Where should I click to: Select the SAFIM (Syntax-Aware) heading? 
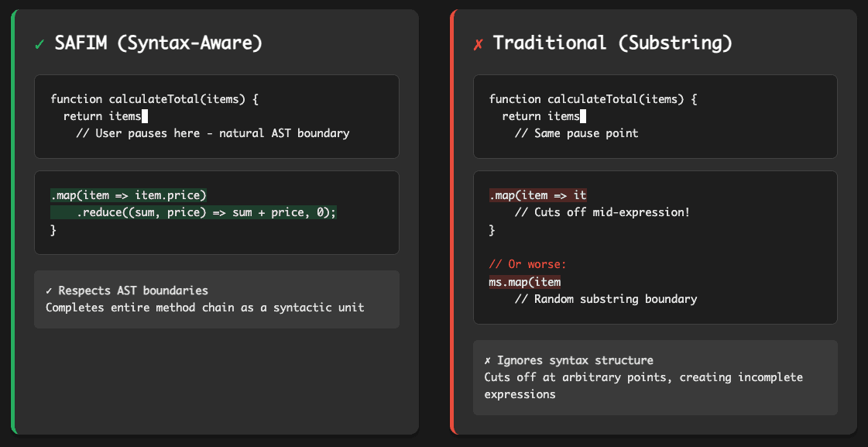[158, 44]
